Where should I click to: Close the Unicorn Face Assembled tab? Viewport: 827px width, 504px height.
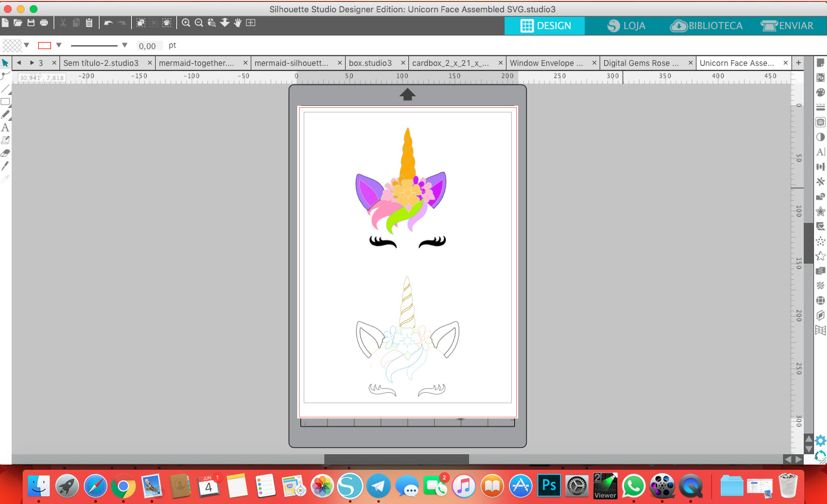(x=786, y=63)
